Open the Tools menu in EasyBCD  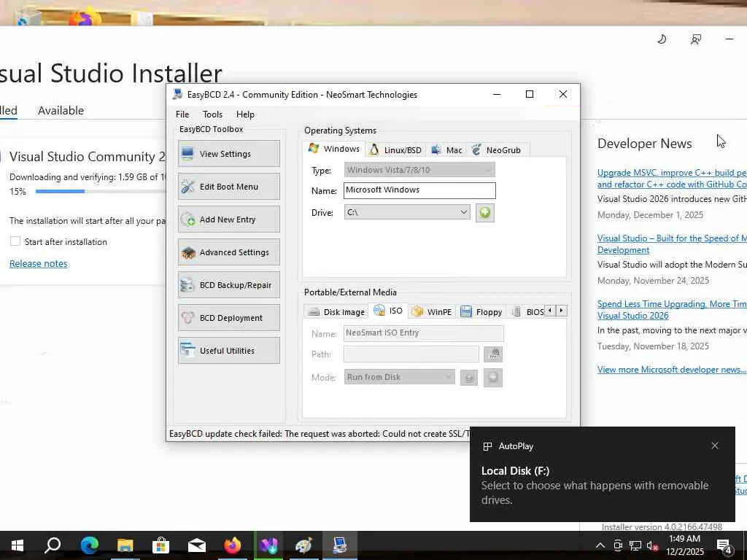coord(212,114)
